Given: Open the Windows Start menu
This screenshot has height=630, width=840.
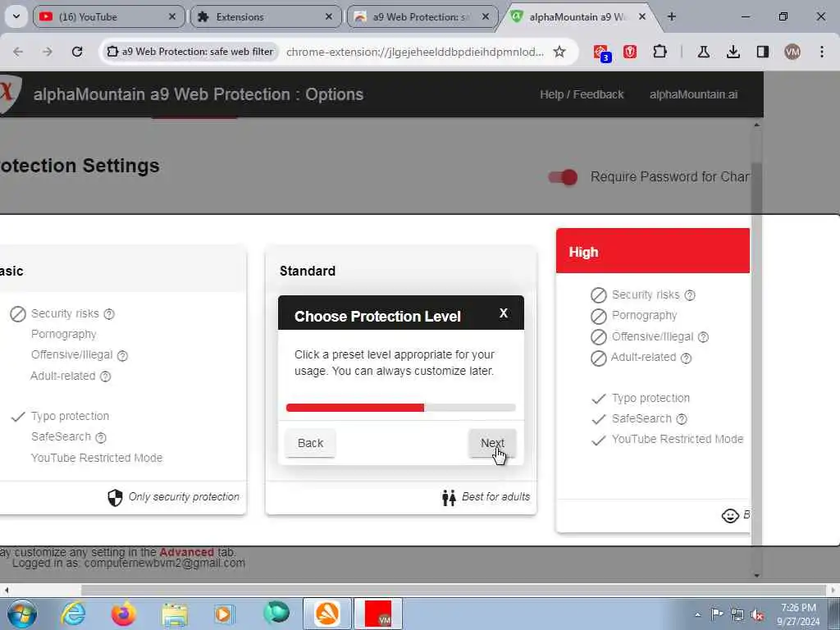Looking at the screenshot, I should point(22,614).
